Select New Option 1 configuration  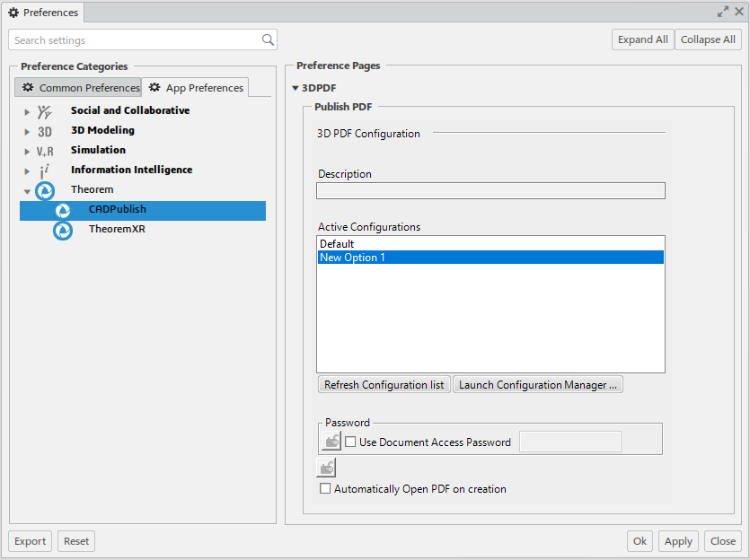pyautogui.click(x=490, y=257)
